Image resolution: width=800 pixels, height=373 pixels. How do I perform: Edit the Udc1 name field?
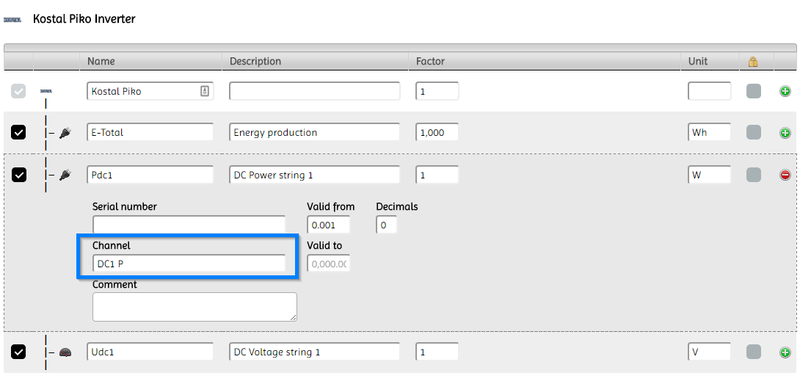pyautogui.click(x=150, y=352)
